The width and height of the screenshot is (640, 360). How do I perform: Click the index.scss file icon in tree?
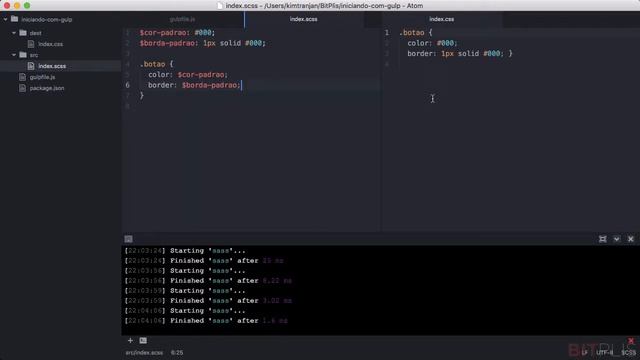[31, 66]
